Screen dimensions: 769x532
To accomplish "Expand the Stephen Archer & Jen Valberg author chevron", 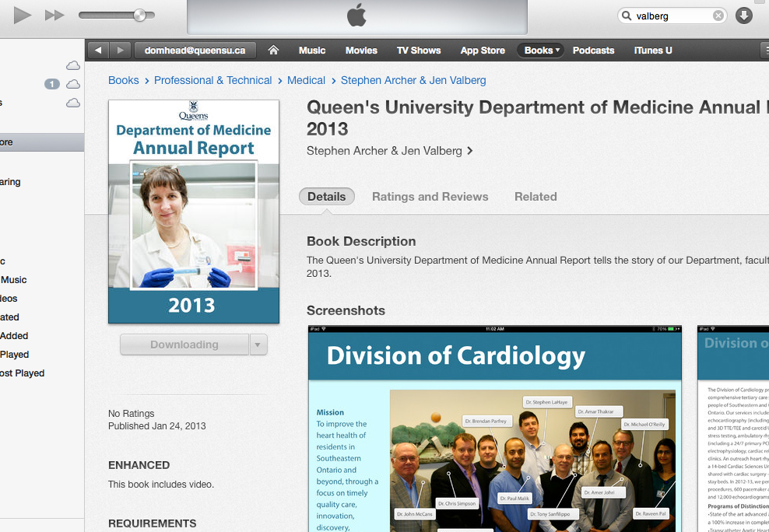I will [469, 151].
